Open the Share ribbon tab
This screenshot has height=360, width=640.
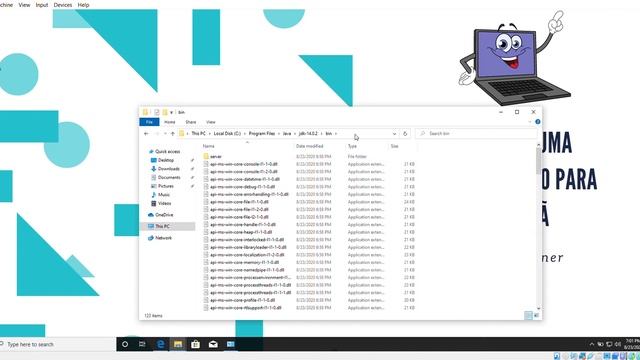point(191,122)
